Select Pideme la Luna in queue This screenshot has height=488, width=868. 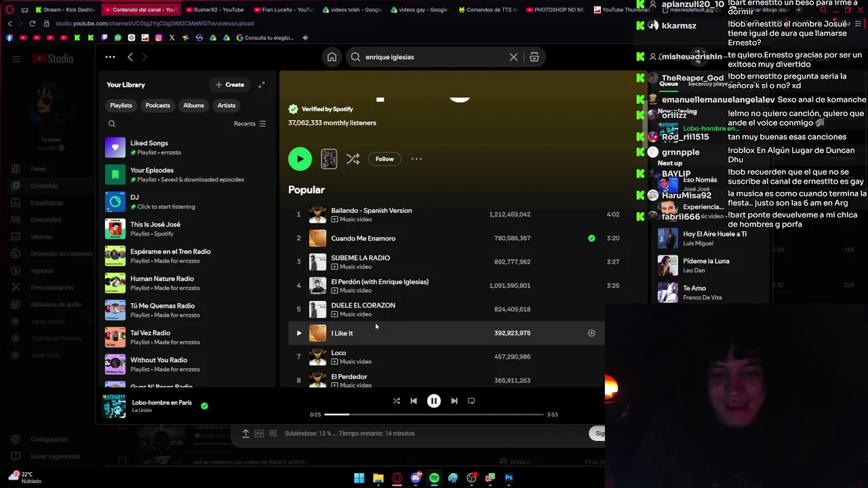[x=713, y=266]
